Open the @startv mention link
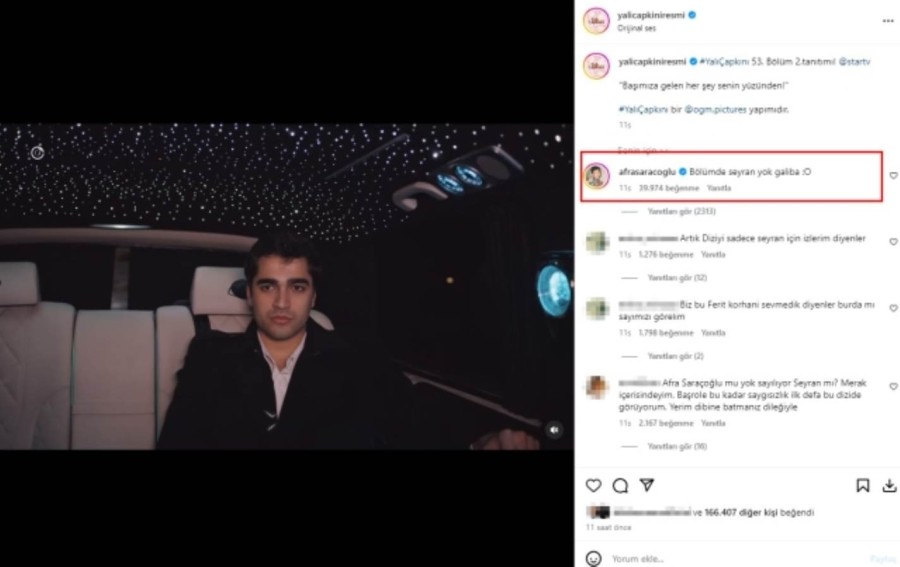 click(x=854, y=61)
